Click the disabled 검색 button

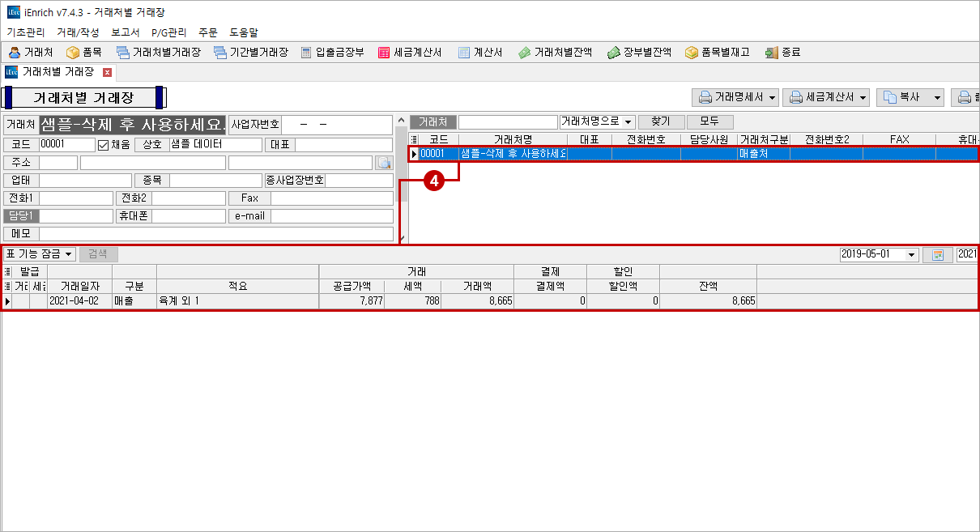(97, 254)
